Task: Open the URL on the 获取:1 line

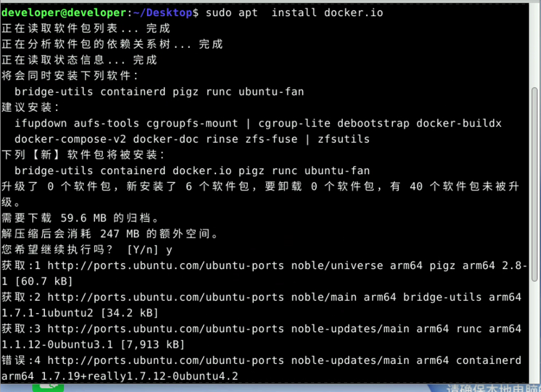Action: [x=166, y=266]
